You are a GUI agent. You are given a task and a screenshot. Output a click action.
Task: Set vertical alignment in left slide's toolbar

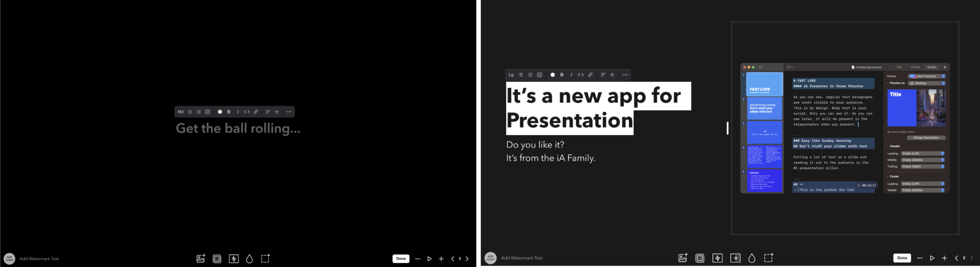tap(277, 112)
